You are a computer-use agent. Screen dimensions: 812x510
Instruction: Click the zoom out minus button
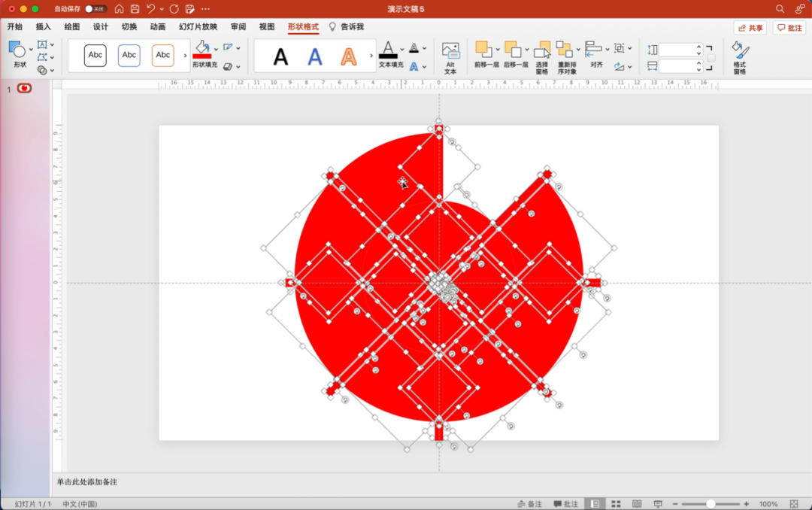point(675,504)
